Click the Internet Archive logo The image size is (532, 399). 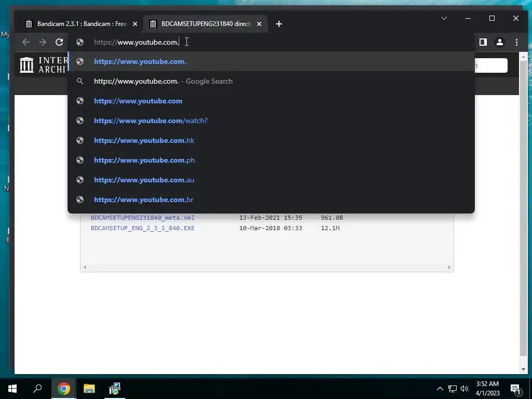[44, 65]
